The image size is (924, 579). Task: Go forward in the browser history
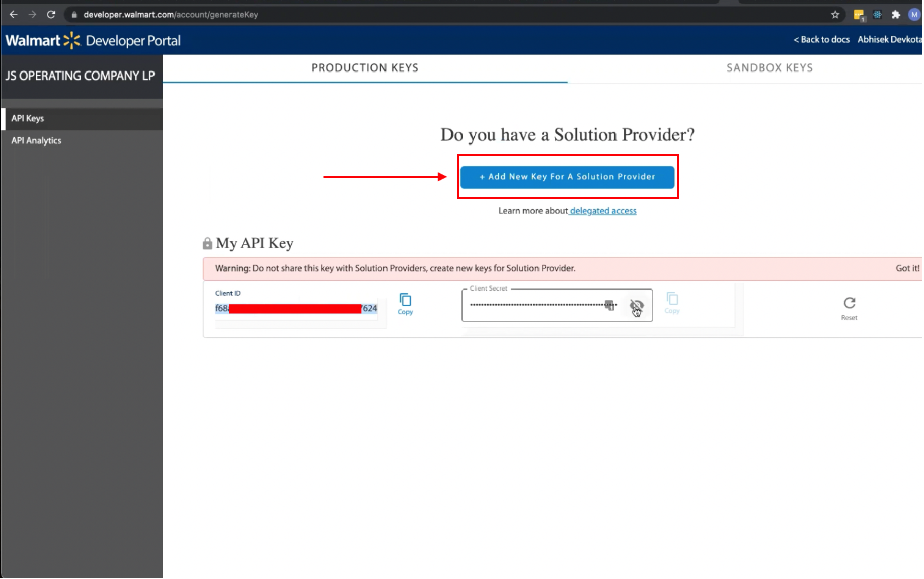pyautogui.click(x=32, y=15)
